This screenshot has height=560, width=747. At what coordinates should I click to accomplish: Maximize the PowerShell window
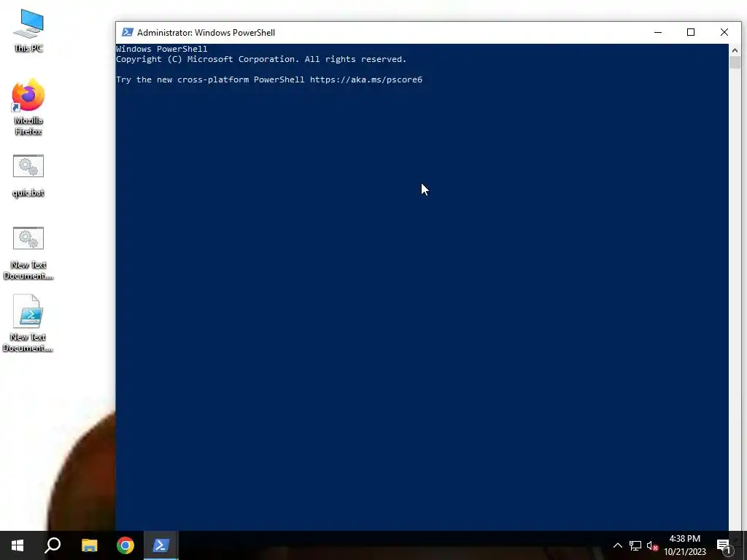pyautogui.click(x=691, y=32)
